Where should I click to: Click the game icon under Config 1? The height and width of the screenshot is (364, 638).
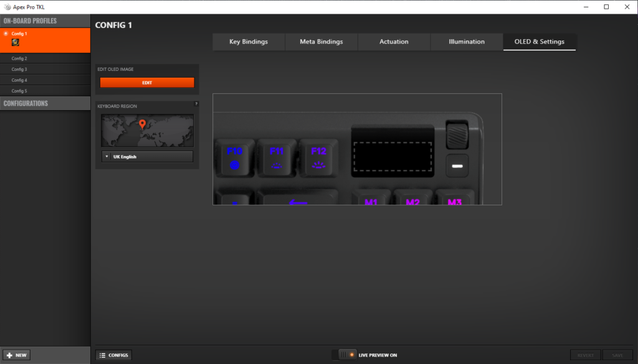point(16,42)
